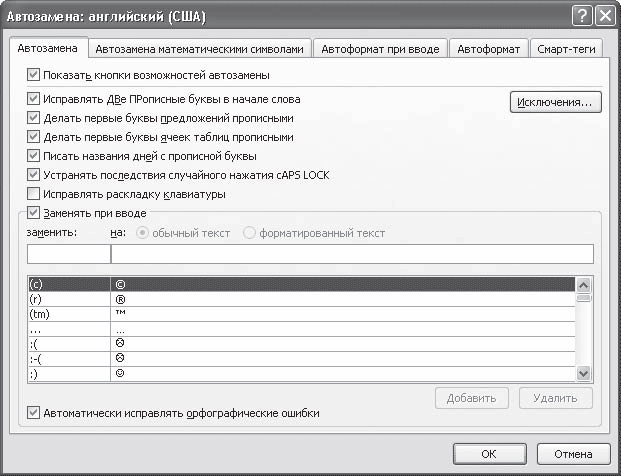Select the :-( frowning face row

(x=302, y=359)
